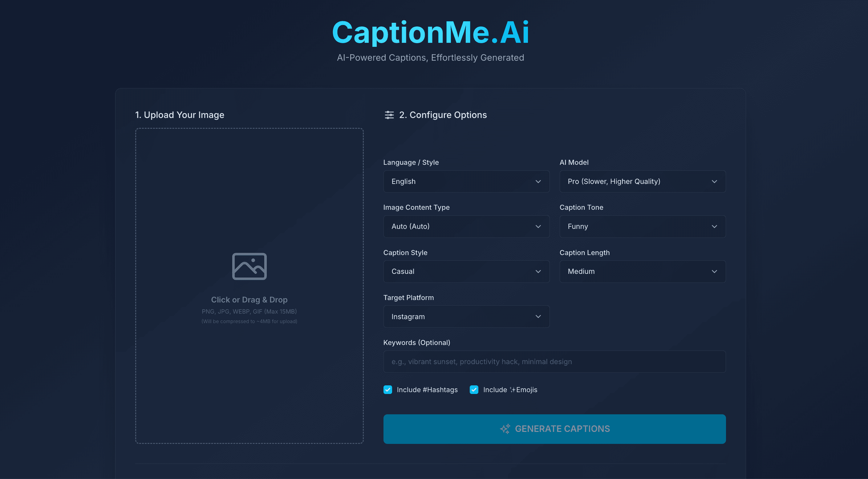The width and height of the screenshot is (868, 479).
Task: Open the Language / Style dropdown
Action: [x=466, y=181]
